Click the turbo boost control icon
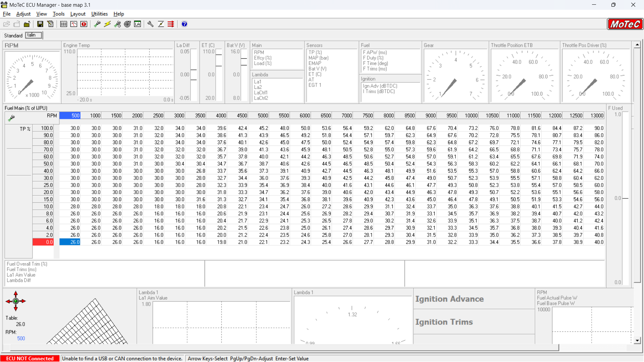Screen dimensions: 644x362 pos(127,24)
